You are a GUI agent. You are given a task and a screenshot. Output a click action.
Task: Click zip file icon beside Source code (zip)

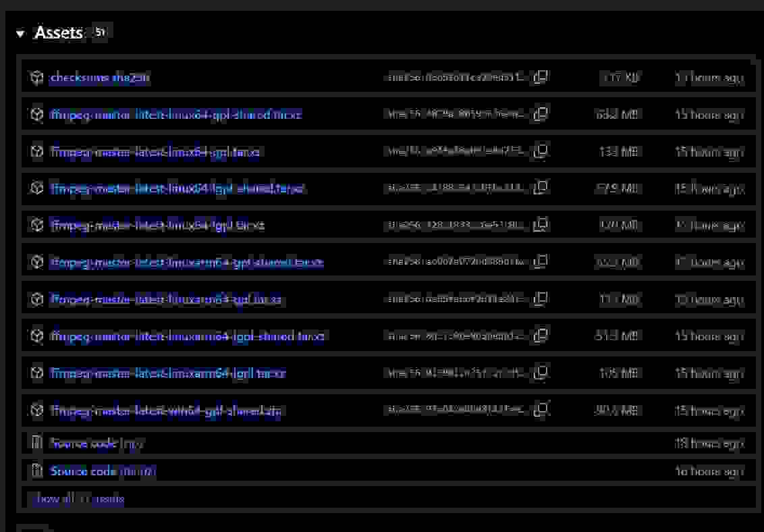pos(37,443)
